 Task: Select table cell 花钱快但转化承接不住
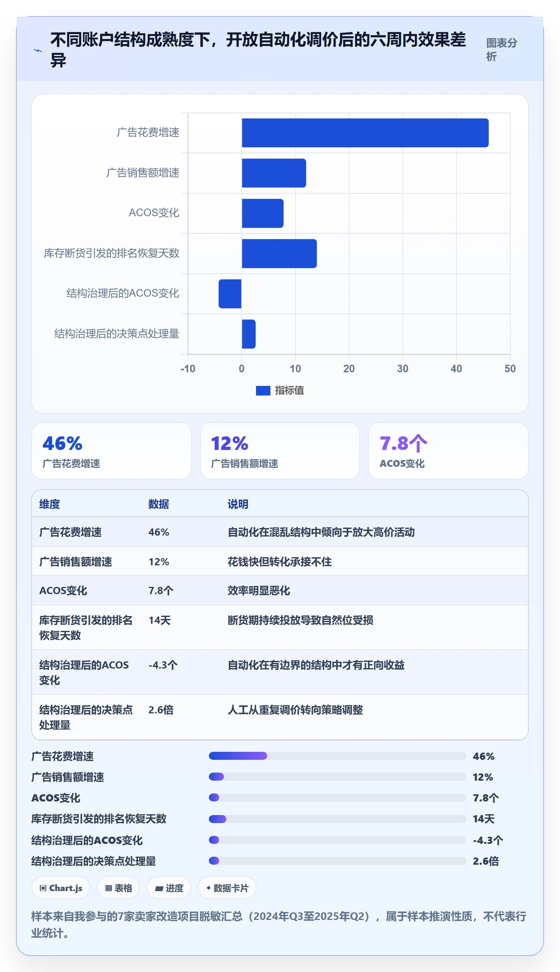point(280,562)
